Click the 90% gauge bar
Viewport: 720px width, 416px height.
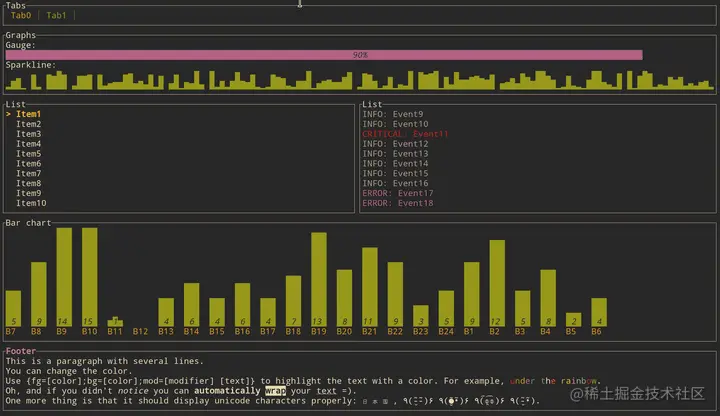[x=324, y=55]
